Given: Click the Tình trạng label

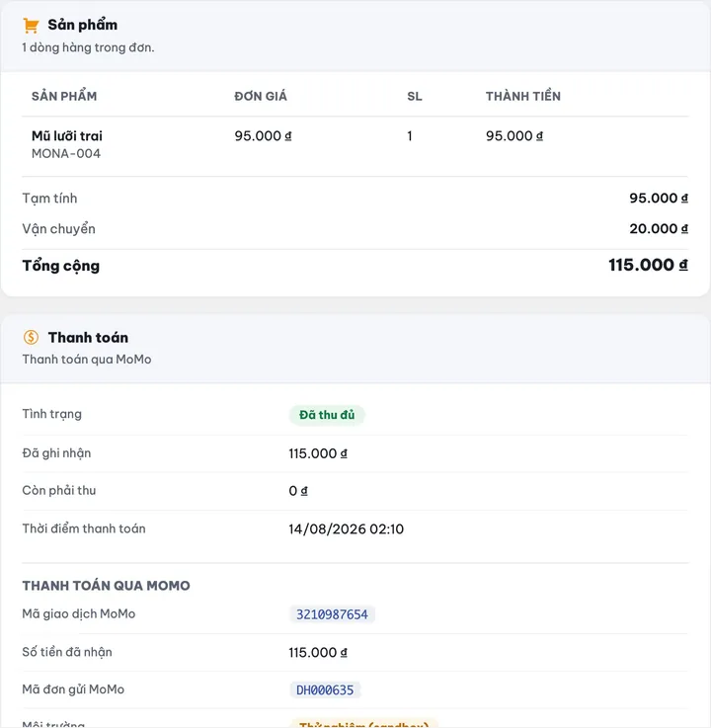Looking at the screenshot, I should click(52, 414).
